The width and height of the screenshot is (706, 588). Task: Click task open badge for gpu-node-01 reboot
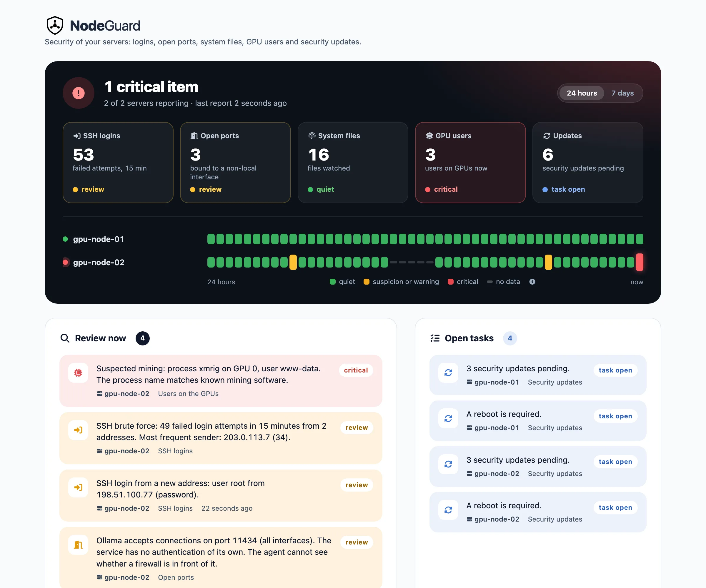click(615, 416)
